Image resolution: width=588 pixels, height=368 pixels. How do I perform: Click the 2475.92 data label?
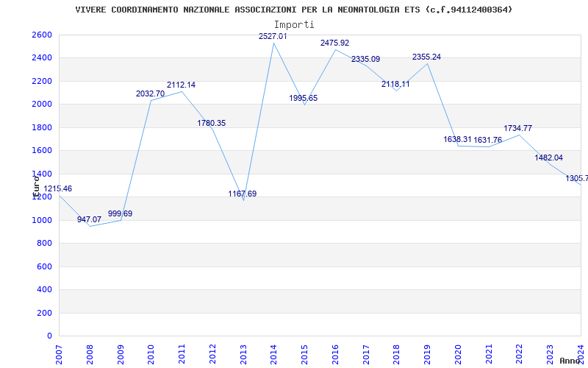click(335, 43)
